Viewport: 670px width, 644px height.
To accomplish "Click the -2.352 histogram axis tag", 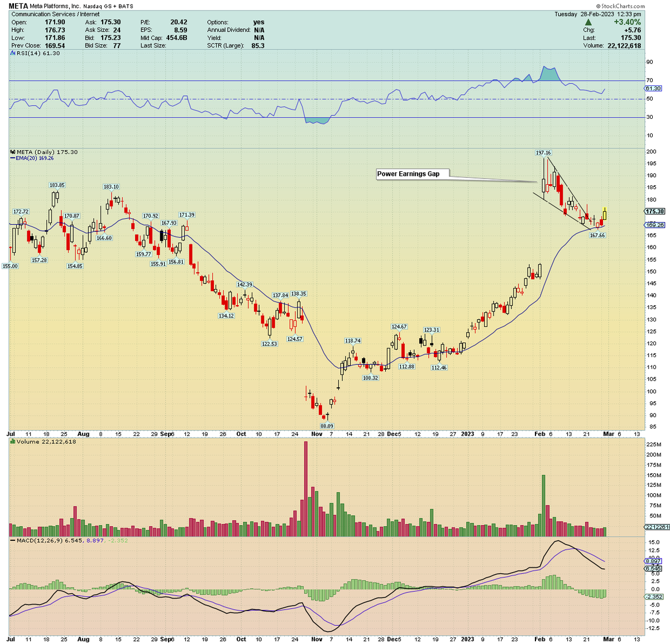I will point(654,597).
